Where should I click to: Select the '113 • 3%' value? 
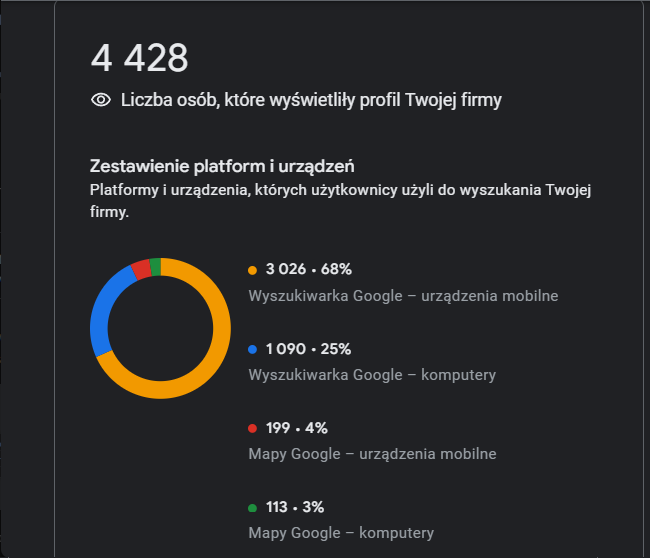click(295, 506)
